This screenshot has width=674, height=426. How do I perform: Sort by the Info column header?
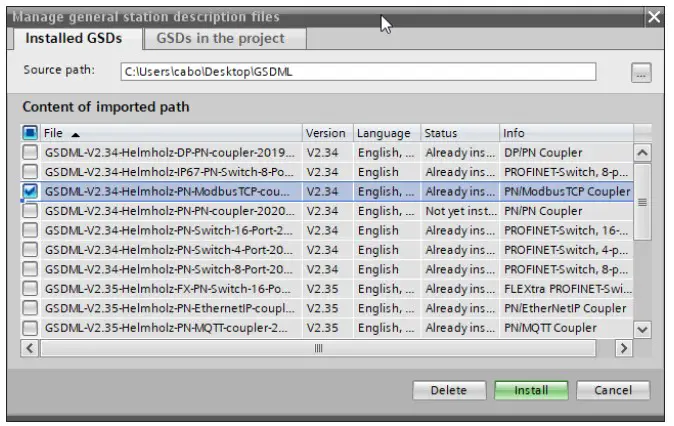tap(566, 133)
